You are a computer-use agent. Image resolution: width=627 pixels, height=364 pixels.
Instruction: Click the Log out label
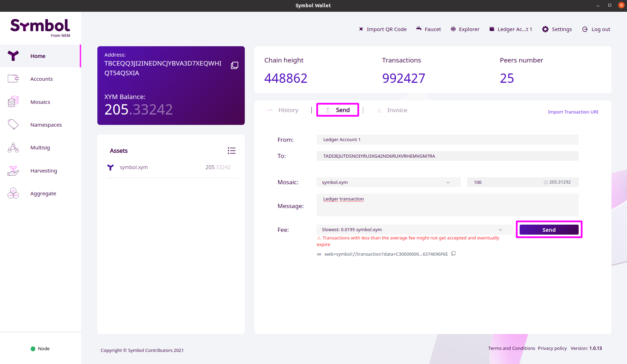point(601,29)
